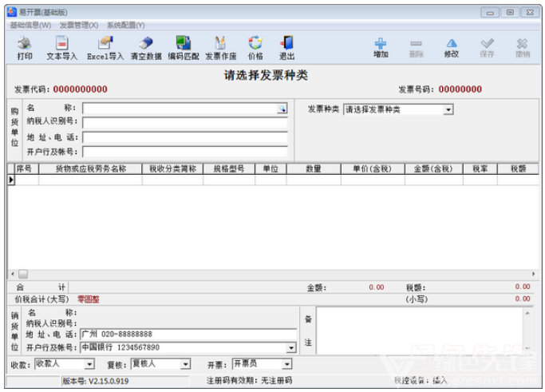Open the 基础信息(W) menu
The height and width of the screenshot is (392, 545).
30,25
